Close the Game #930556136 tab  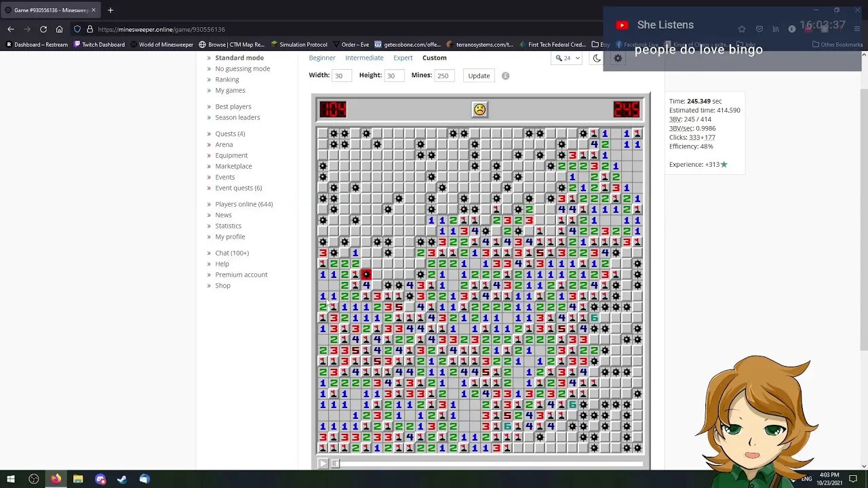click(94, 10)
